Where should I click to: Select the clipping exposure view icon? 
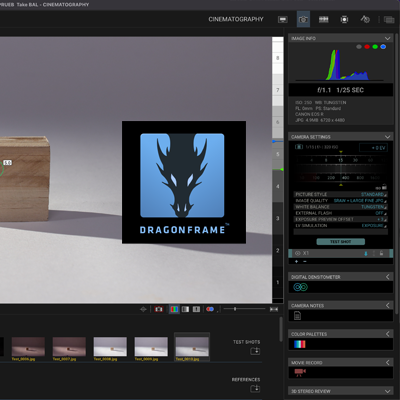[196, 309]
